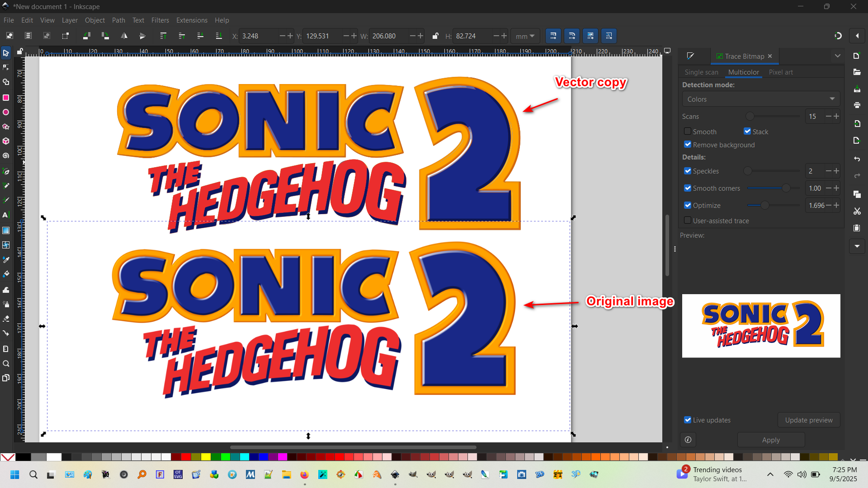Flip selection horizontally
868x488 pixels.
[124, 36]
